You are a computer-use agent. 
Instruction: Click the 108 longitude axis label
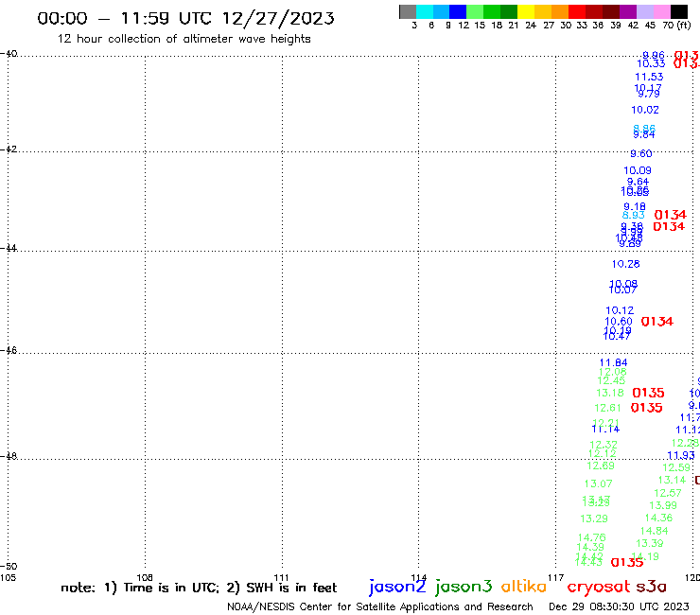[x=145, y=577]
